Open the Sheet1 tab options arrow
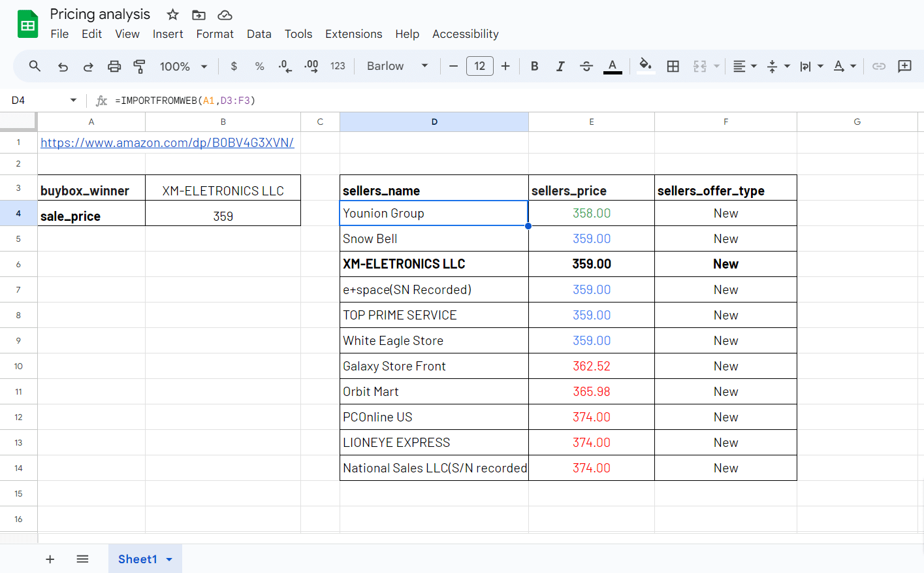 [x=169, y=559]
